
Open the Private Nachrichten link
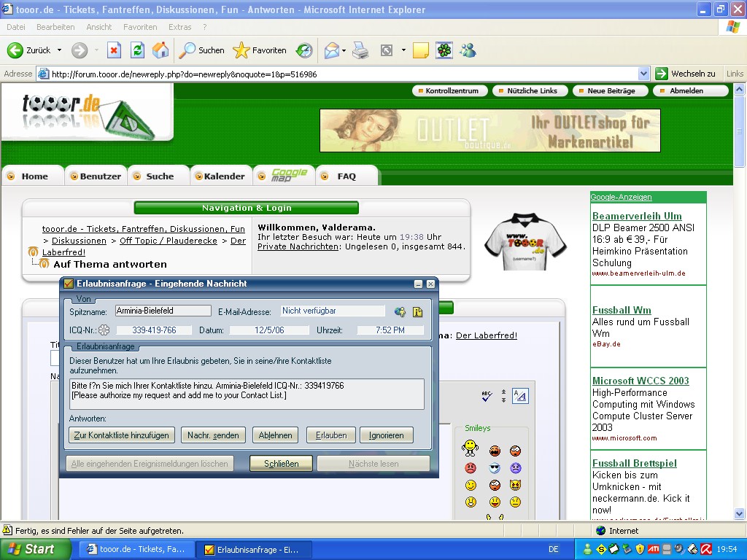pos(298,246)
